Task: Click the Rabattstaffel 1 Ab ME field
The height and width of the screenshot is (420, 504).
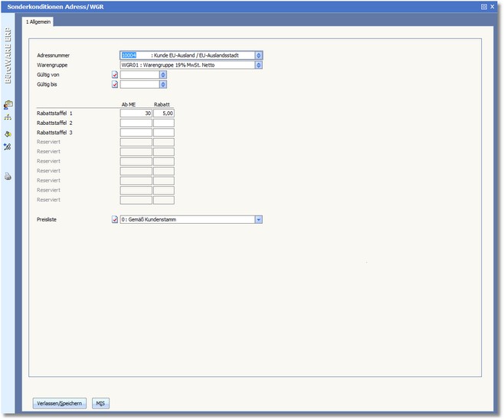Action: click(136, 113)
